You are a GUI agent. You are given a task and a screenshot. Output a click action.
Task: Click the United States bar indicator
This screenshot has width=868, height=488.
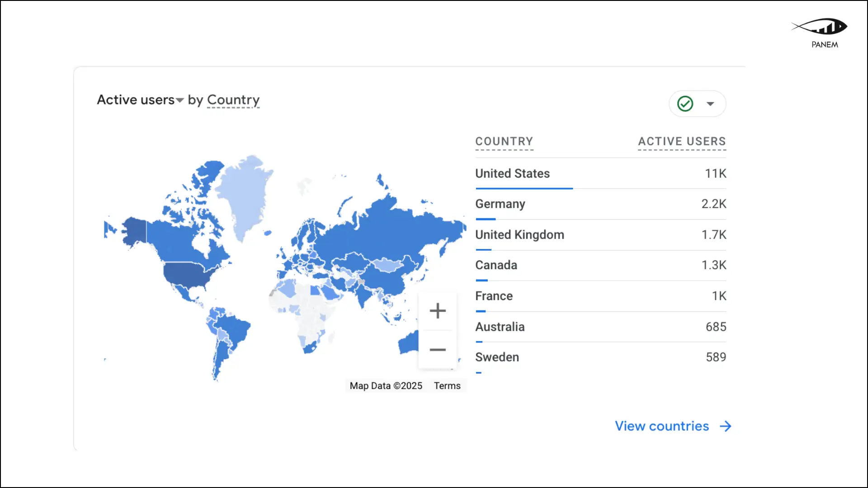pos(524,188)
